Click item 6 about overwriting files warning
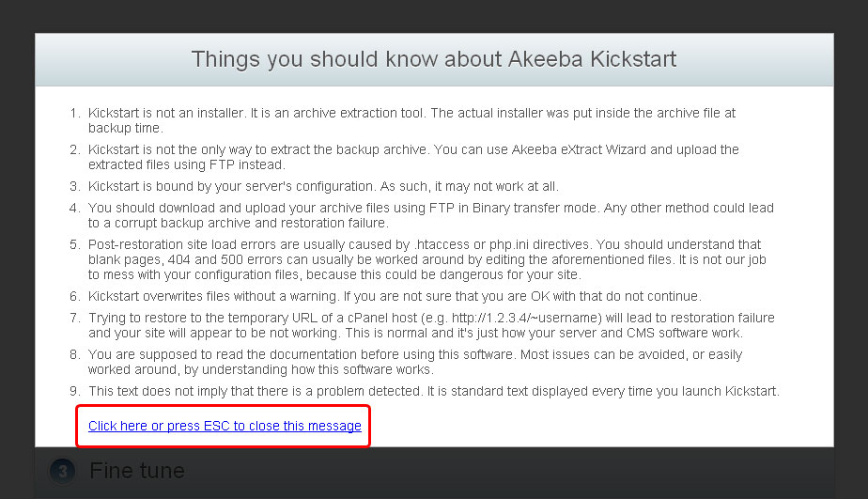The width and height of the screenshot is (868, 499). 395,296
